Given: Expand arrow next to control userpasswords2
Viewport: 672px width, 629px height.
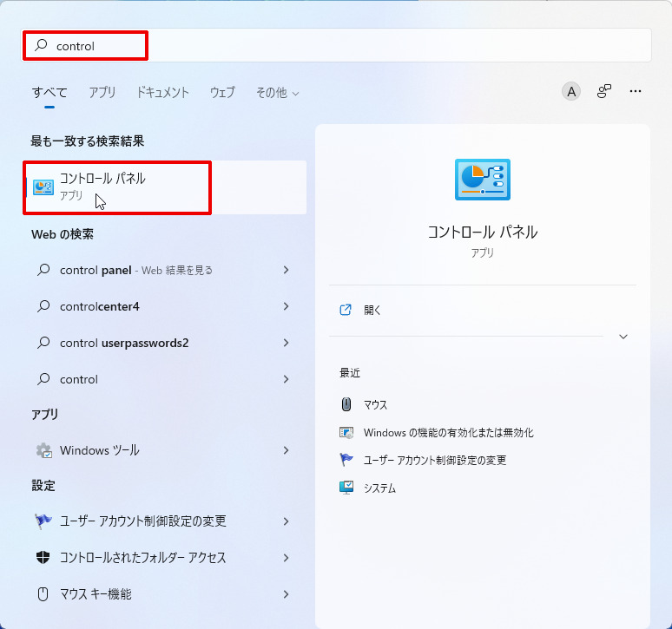Looking at the screenshot, I should point(286,343).
